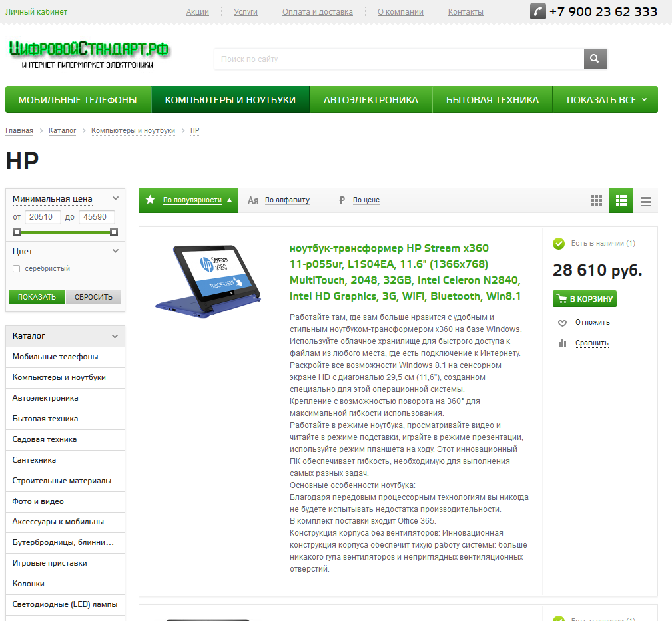Open МОБИЛЬНЫЕ ТЕЛЕФОНЫ menu
This screenshot has height=621, width=672.
click(77, 99)
